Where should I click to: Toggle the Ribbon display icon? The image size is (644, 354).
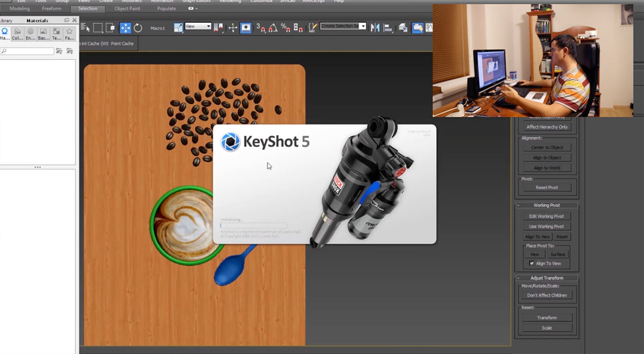tap(418, 28)
